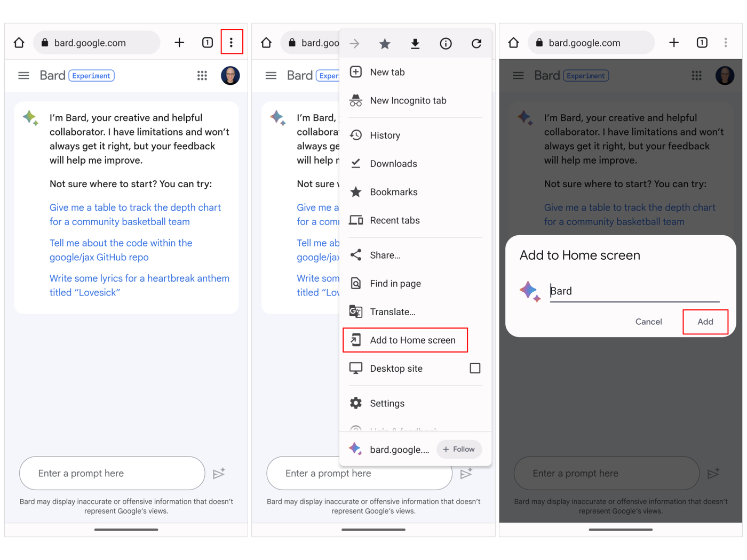
Task: Follow bard.google.com with the Follow button
Action: coord(459,449)
